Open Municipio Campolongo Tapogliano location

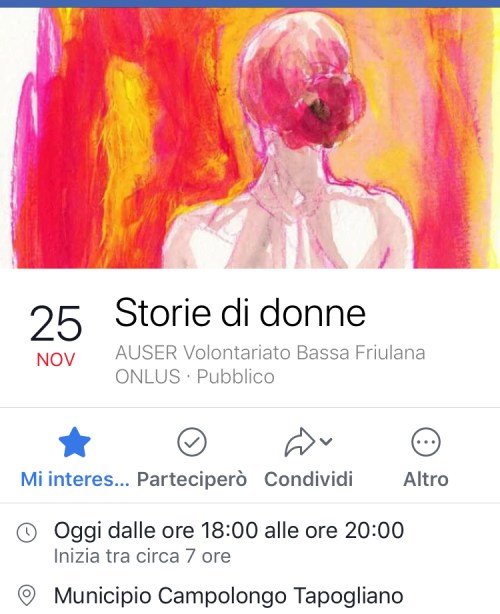(x=229, y=596)
